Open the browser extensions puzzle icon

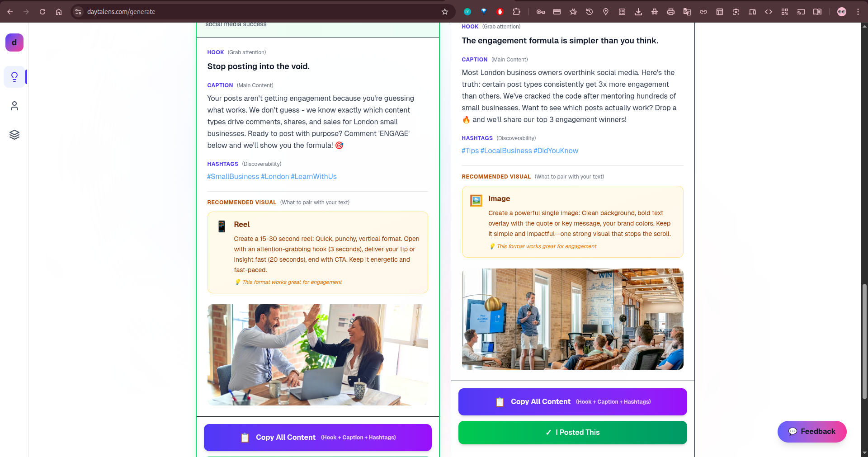tap(517, 12)
